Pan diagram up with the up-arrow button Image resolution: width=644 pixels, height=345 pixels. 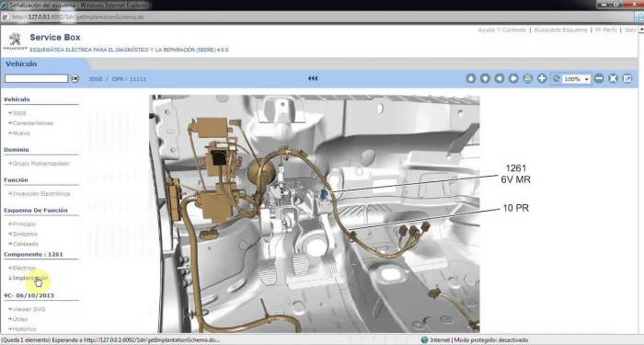click(471, 78)
